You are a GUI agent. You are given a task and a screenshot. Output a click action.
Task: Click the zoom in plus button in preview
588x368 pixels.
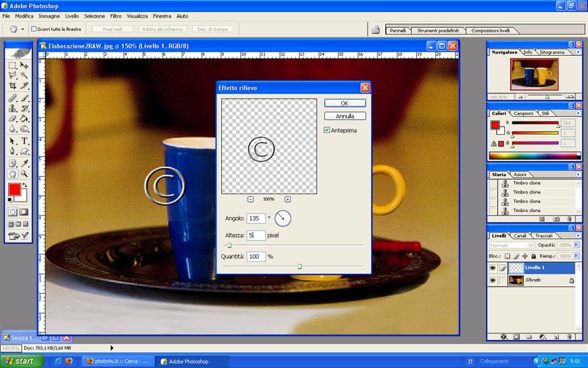pyautogui.click(x=287, y=199)
